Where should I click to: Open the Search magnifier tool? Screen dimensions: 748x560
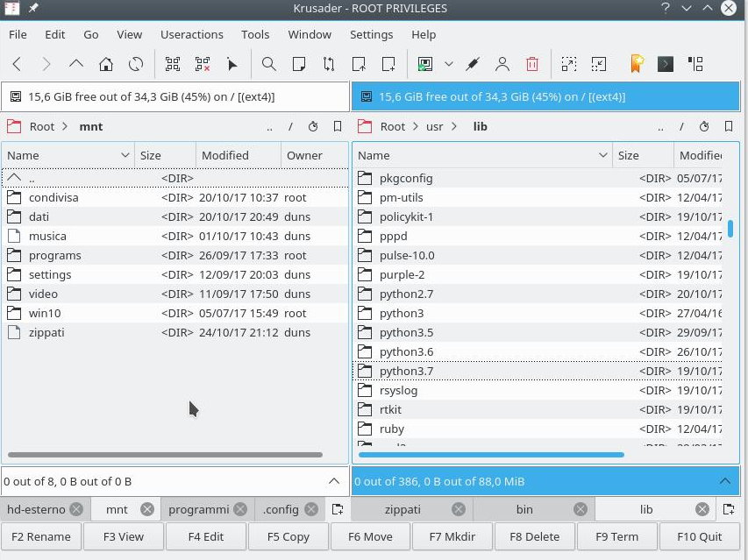[269, 64]
